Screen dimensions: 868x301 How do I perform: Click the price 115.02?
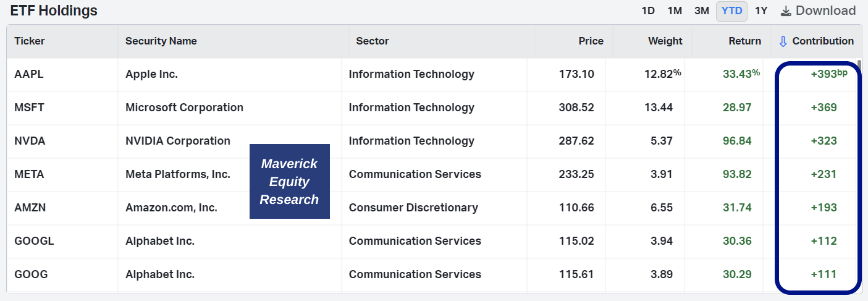coord(576,241)
